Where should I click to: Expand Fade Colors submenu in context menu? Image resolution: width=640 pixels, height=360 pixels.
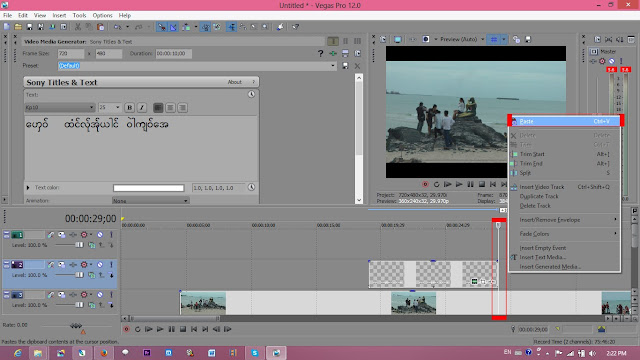564,234
